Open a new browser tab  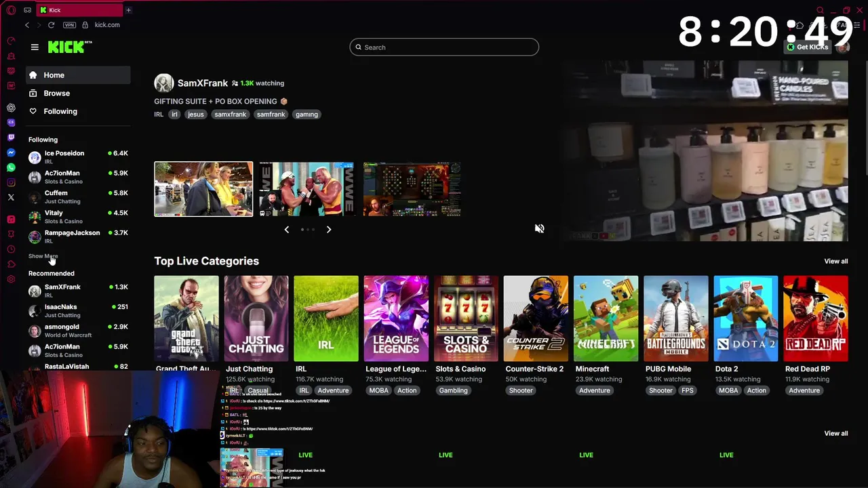tap(128, 10)
